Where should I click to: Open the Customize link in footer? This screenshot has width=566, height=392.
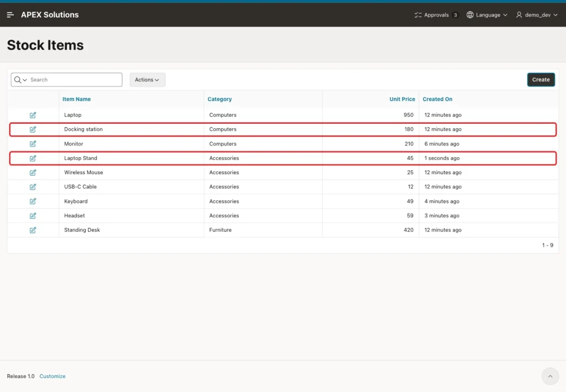pyautogui.click(x=53, y=376)
